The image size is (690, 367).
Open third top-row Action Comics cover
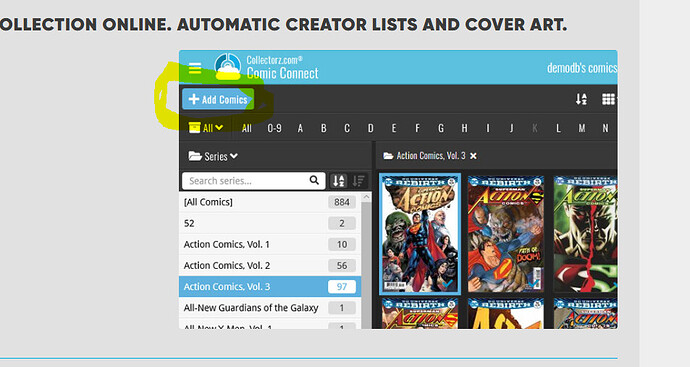coord(585,234)
